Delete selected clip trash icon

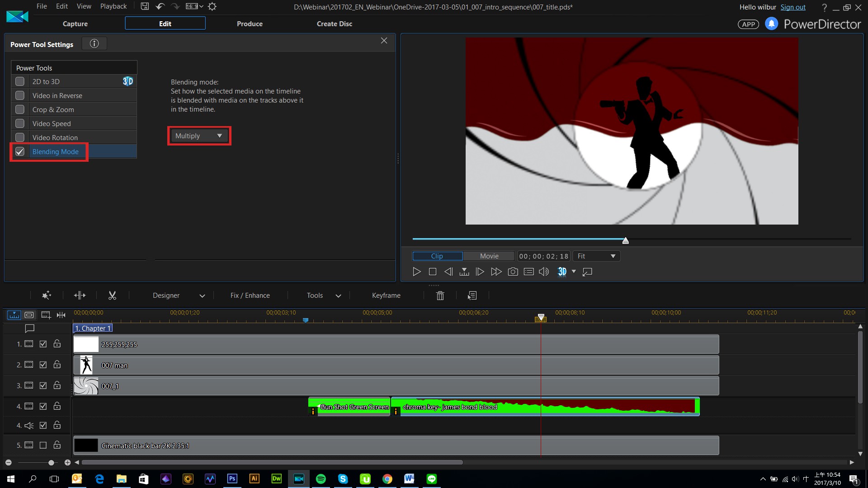coord(440,296)
